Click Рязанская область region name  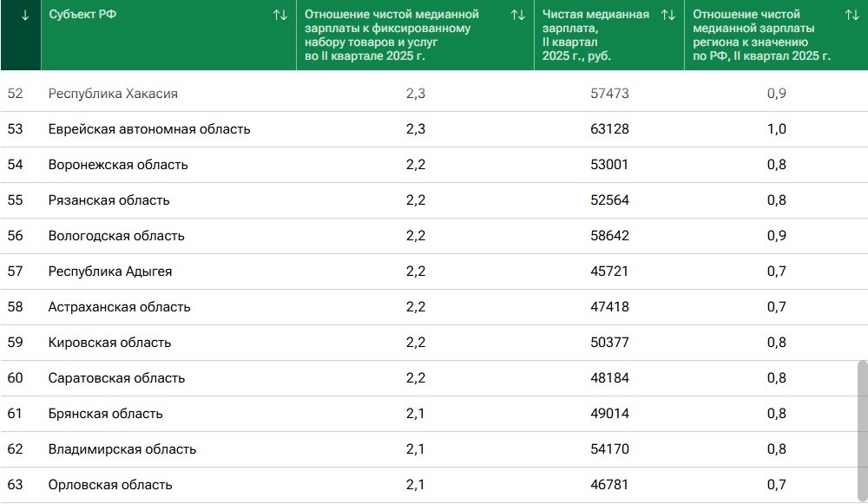pyautogui.click(x=109, y=200)
